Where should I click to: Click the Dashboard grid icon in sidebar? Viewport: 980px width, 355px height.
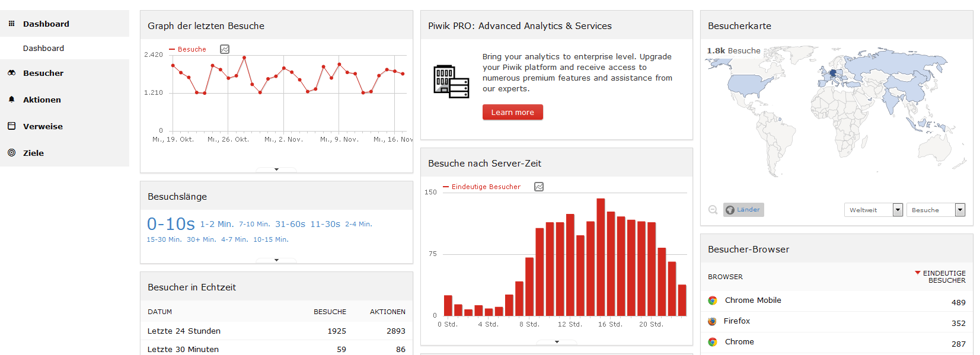tap(11, 24)
